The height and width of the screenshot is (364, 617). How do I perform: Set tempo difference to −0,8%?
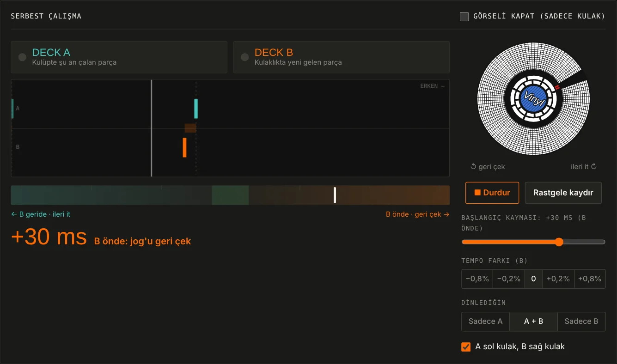(x=477, y=279)
